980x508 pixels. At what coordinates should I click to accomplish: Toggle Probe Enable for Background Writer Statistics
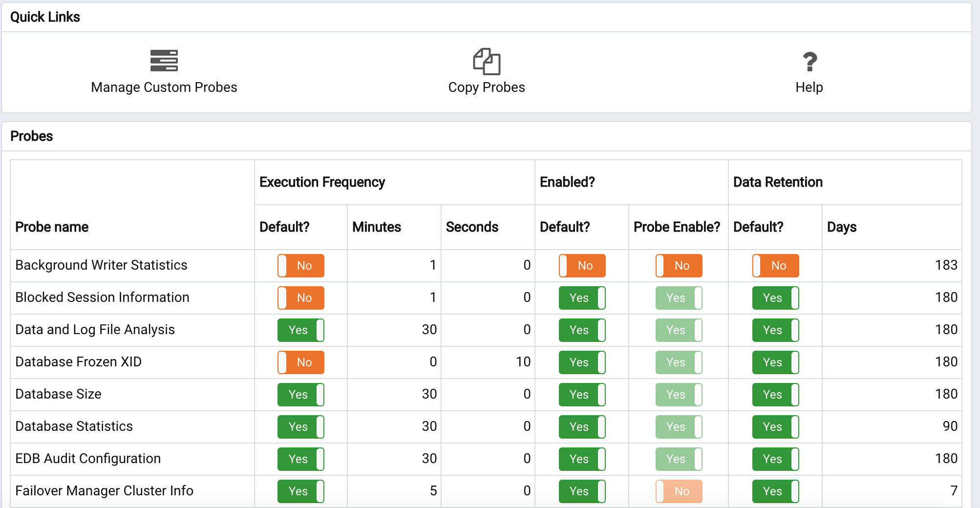[x=679, y=266]
